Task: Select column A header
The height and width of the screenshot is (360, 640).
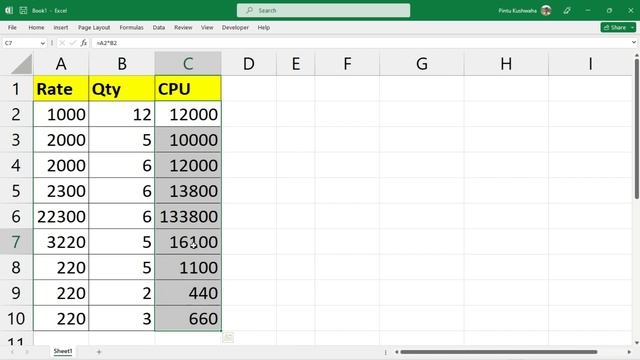Action: click(61, 64)
